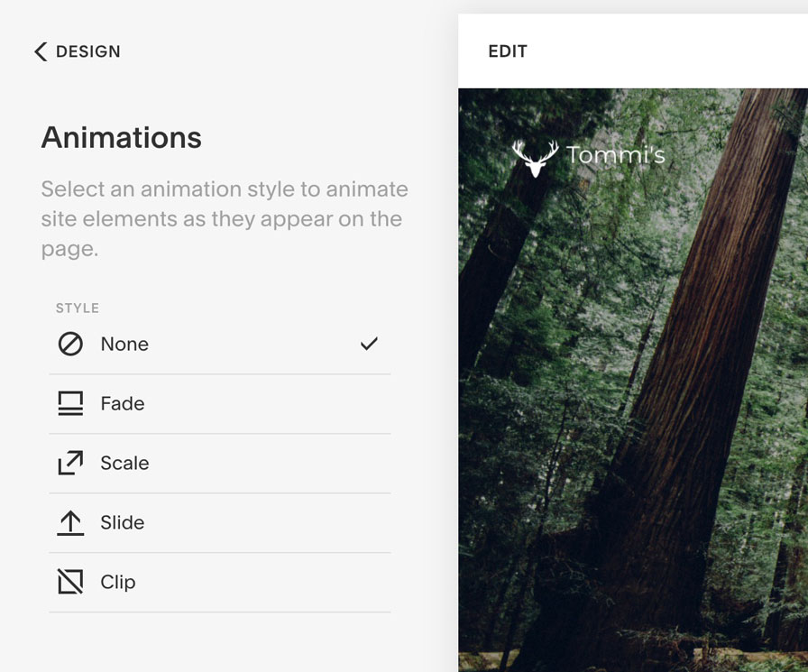808x672 pixels.
Task: Choose the Fade animation style
Action: [220, 404]
